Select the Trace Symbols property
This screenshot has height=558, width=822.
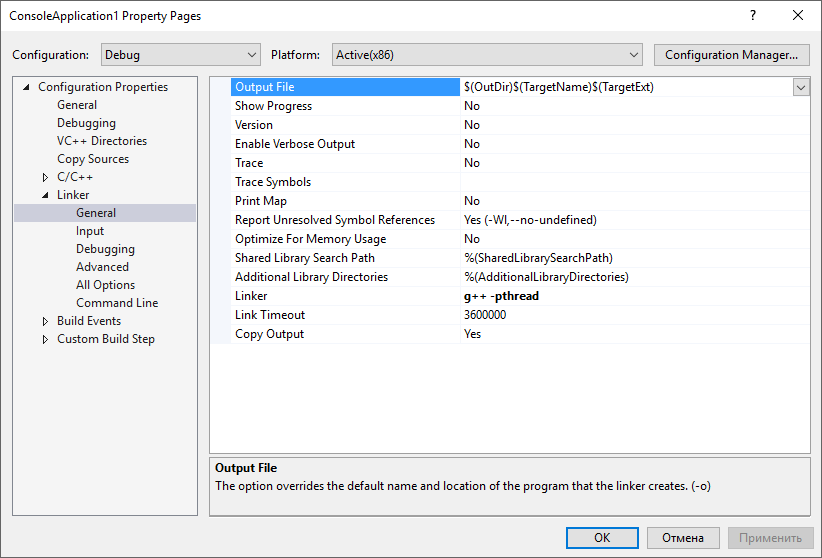point(345,182)
